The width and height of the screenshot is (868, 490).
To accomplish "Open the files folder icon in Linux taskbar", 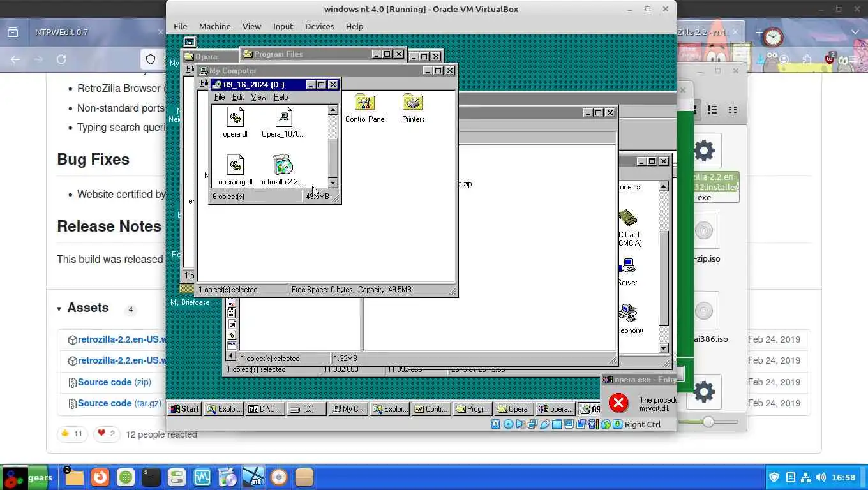I will (x=74, y=477).
